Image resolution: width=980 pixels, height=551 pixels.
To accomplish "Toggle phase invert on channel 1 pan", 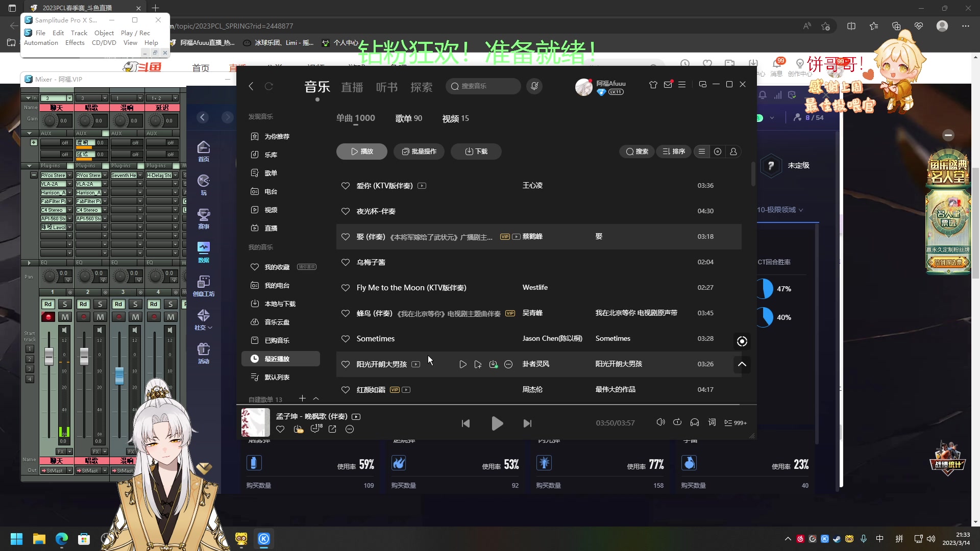I will point(68,280).
